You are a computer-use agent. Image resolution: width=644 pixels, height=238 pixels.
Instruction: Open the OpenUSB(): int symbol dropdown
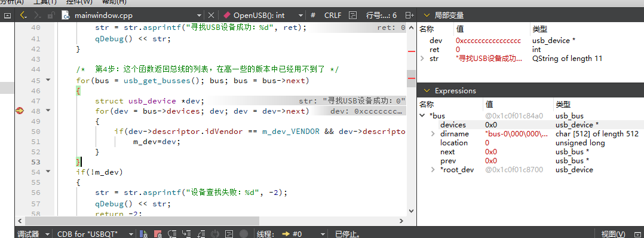(300, 16)
